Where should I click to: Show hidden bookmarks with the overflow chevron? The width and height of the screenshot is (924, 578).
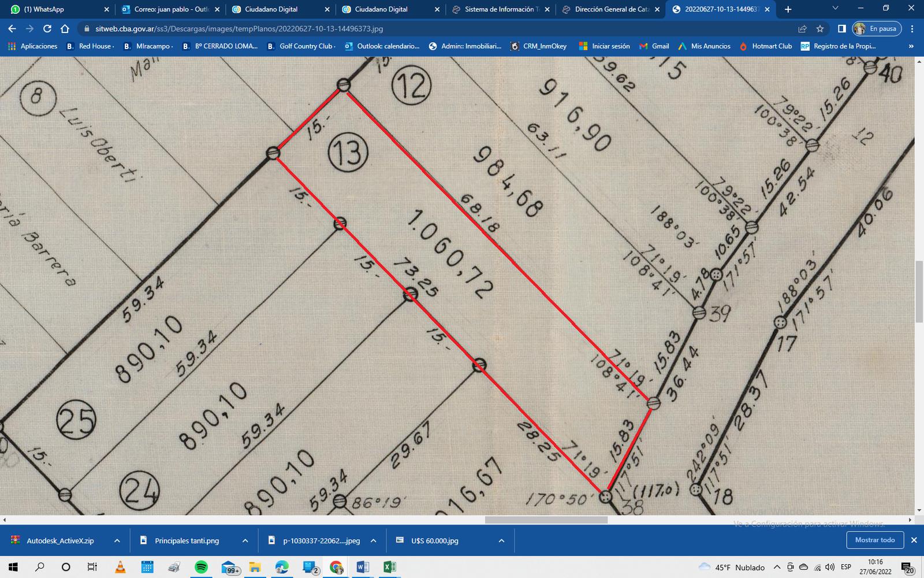coord(911,46)
